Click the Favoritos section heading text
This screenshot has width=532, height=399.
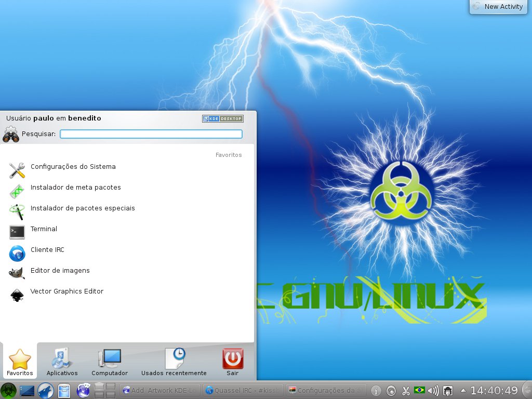229,155
